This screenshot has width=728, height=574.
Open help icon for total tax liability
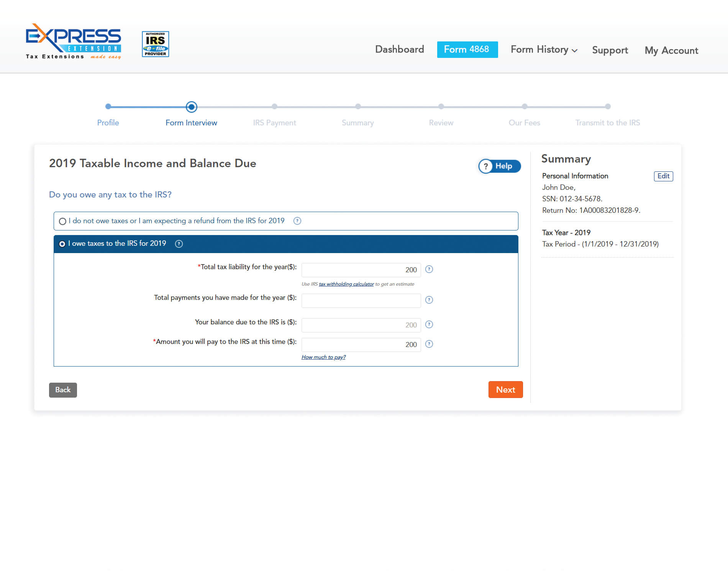[429, 270]
